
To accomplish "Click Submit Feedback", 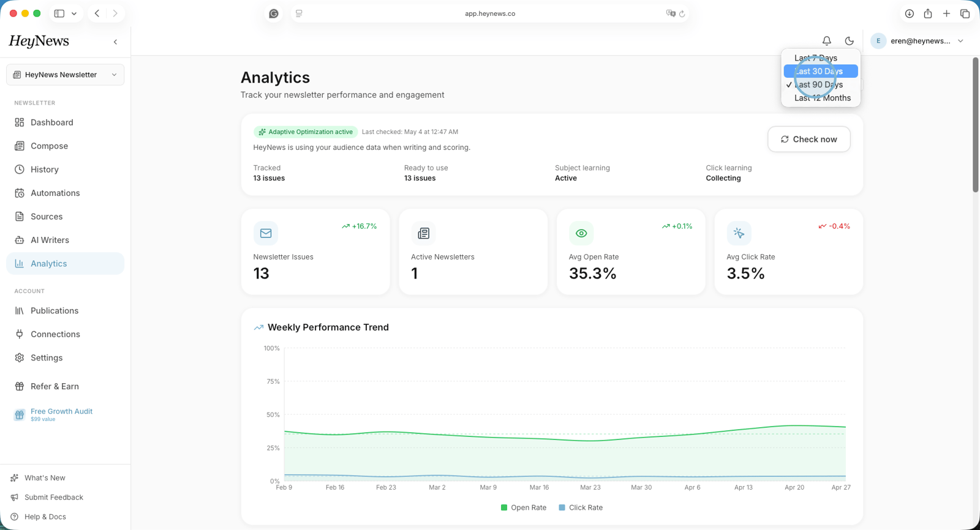I will (54, 498).
